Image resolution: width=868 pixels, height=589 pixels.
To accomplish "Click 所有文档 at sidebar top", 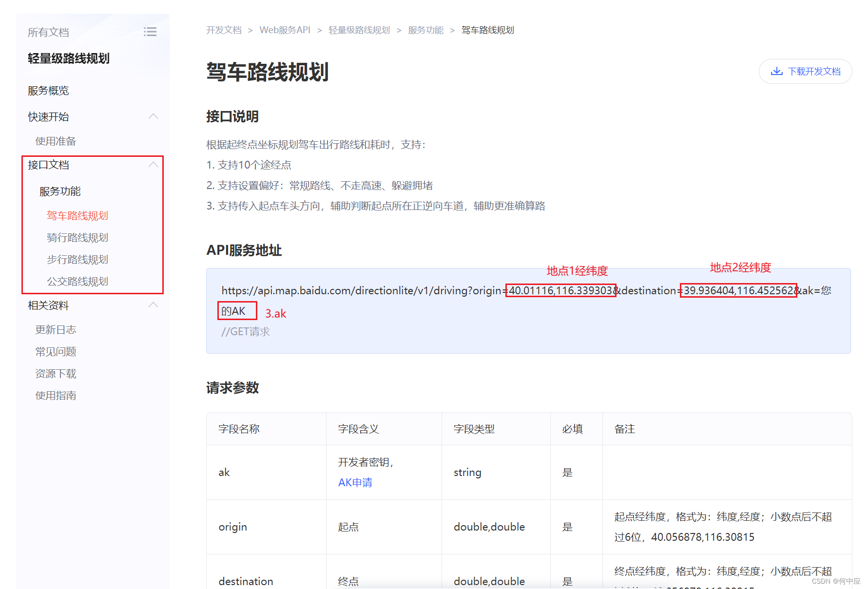I will pos(48,32).
